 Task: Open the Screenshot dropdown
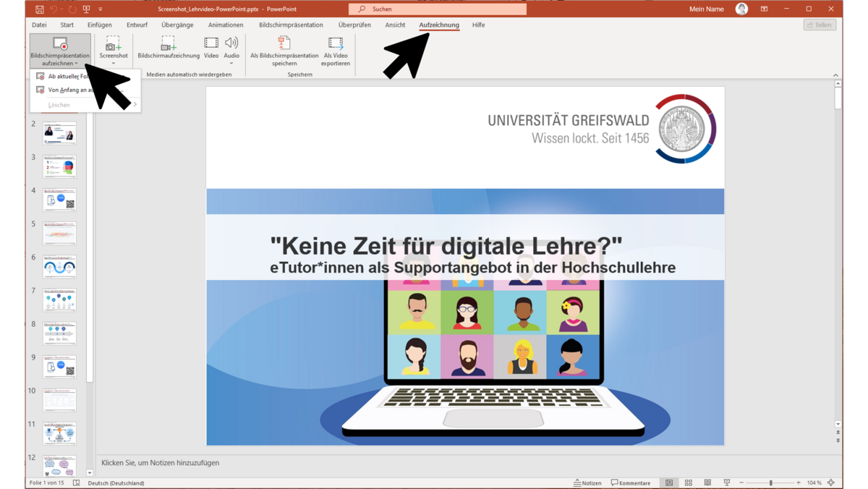[114, 63]
